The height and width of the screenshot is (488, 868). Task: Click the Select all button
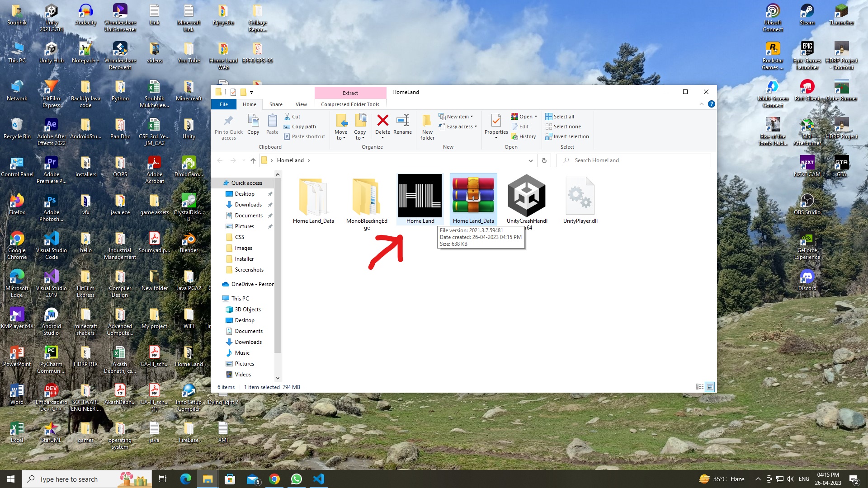560,117
